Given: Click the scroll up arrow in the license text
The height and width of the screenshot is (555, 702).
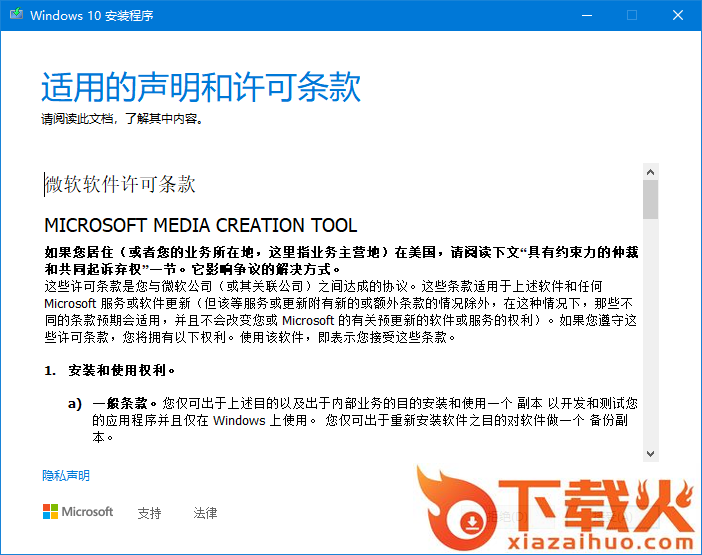Looking at the screenshot, I should (x=651, y=172).
